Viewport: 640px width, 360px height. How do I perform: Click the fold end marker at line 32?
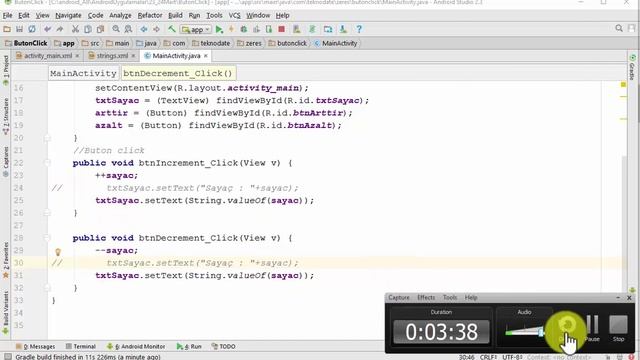[47, 288]
